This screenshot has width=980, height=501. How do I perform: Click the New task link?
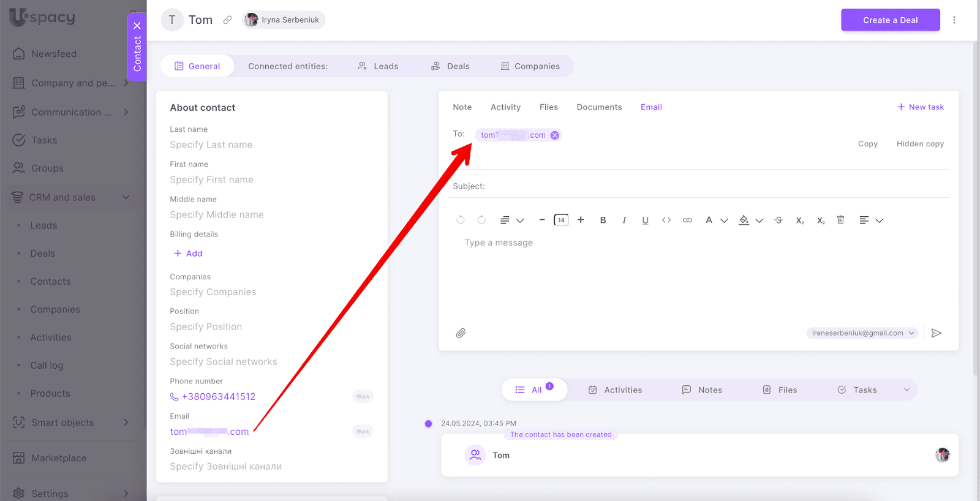pos(921,107)
